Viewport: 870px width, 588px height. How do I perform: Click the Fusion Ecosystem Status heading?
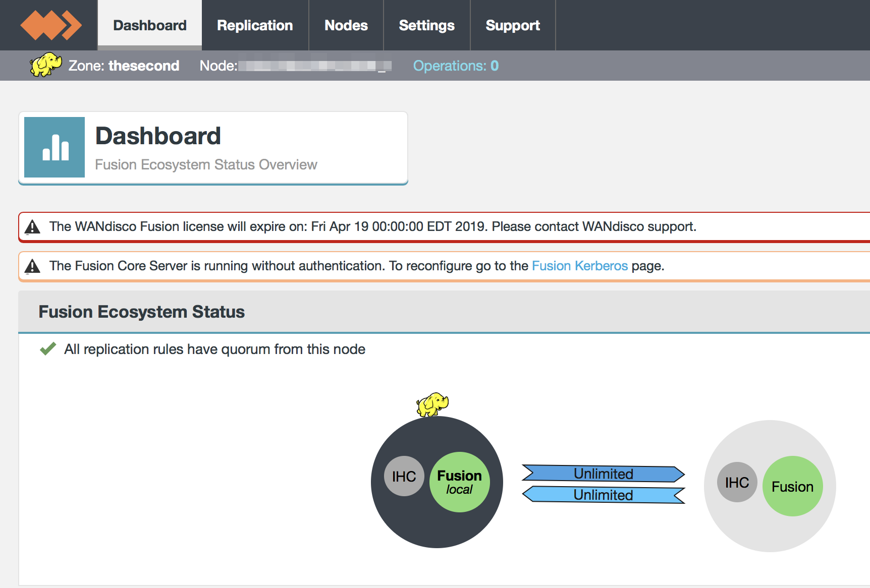click(x=142, y=312)
